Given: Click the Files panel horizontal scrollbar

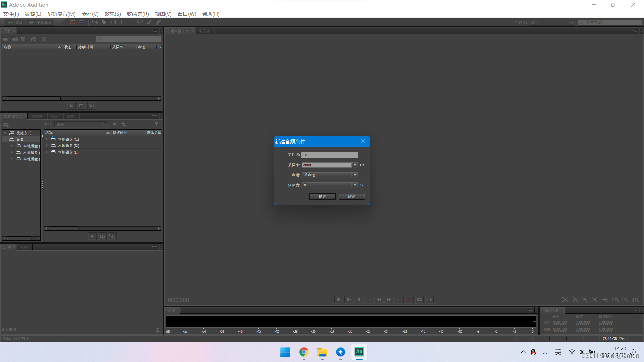Looking at the screenshot, I should [34, 99].
